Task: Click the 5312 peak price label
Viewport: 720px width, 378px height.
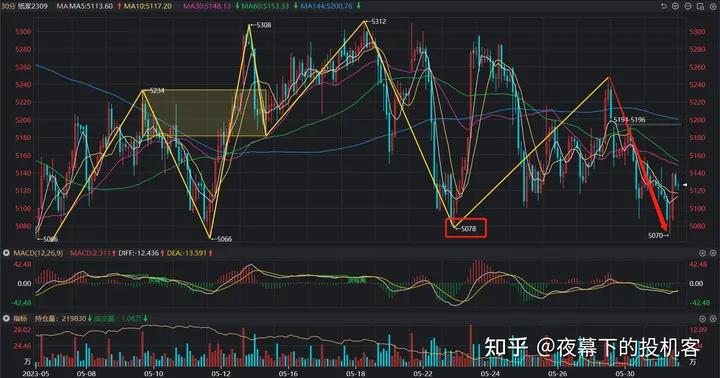Action: coord(378,22)
